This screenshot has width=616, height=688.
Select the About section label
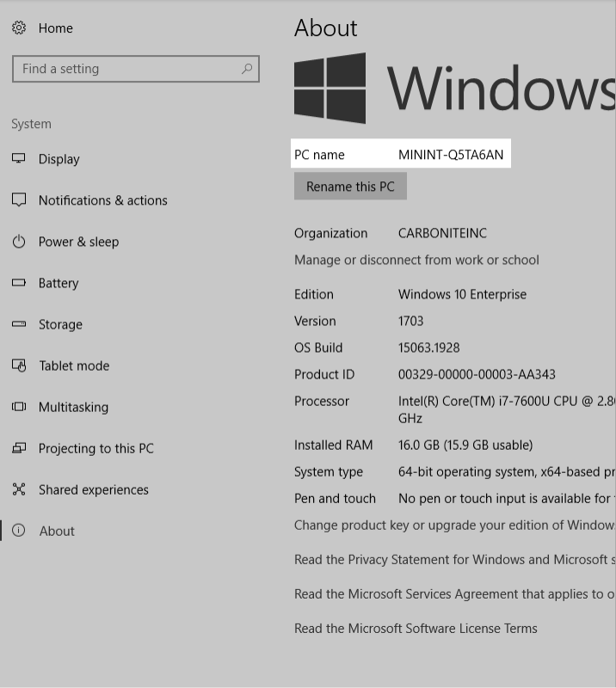tap(57, 531)
